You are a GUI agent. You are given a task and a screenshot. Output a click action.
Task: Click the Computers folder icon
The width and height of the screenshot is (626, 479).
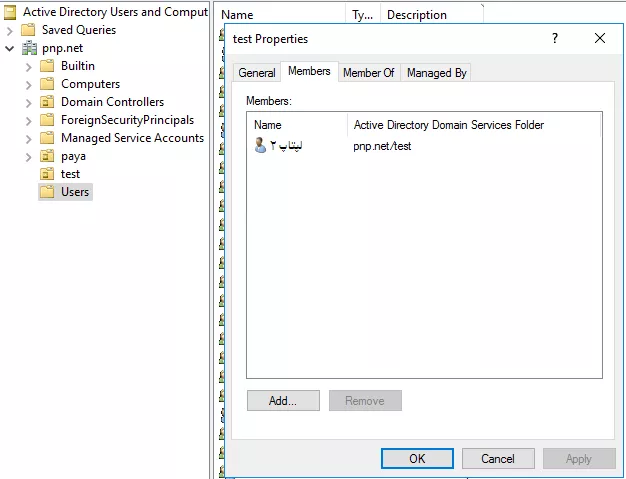(47, 84)
